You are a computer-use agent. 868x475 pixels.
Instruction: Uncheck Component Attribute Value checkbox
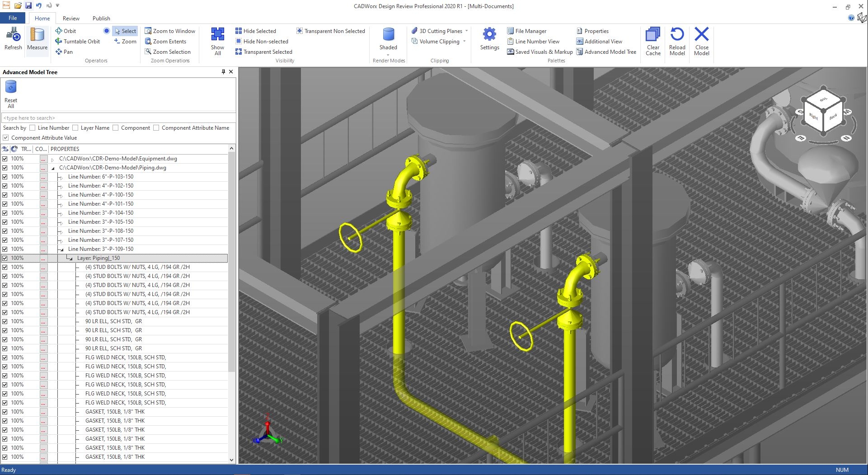[x=5, y=138]
